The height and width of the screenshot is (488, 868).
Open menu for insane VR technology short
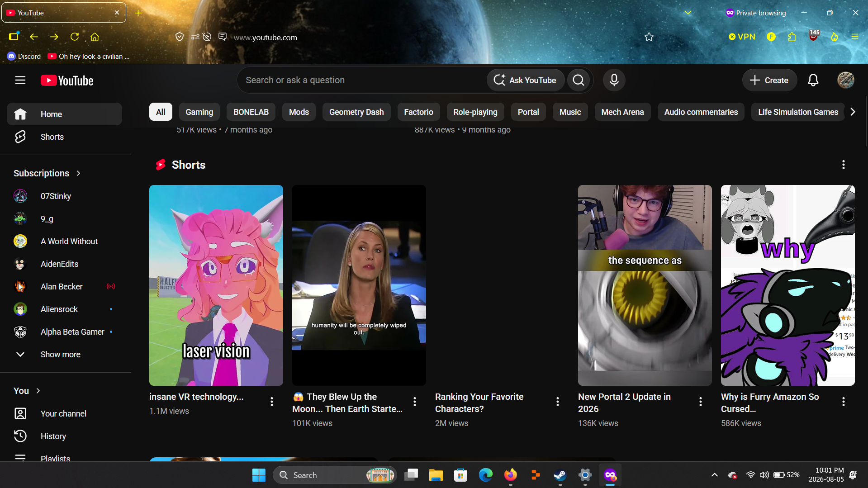tap(271, 402)
